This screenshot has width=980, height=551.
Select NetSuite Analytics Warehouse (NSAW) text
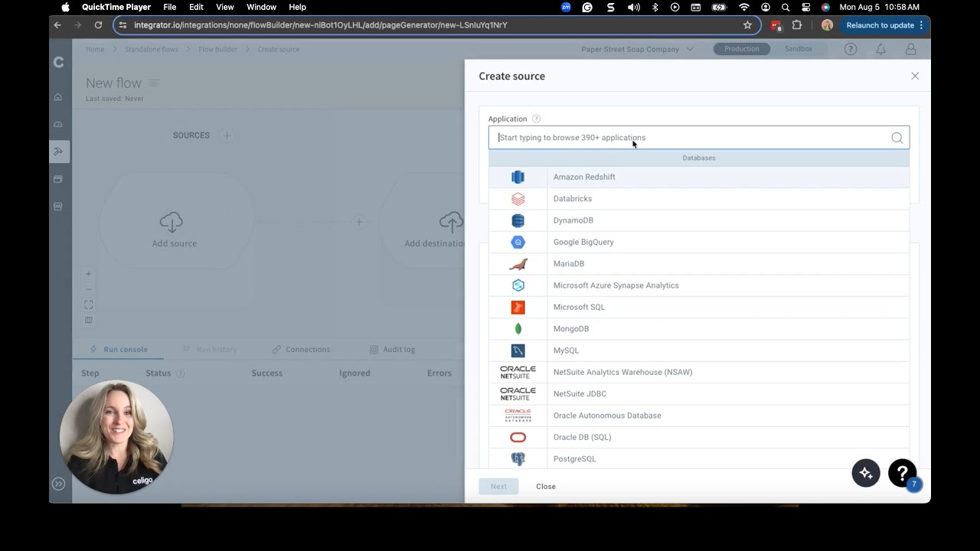click(622, 373)
